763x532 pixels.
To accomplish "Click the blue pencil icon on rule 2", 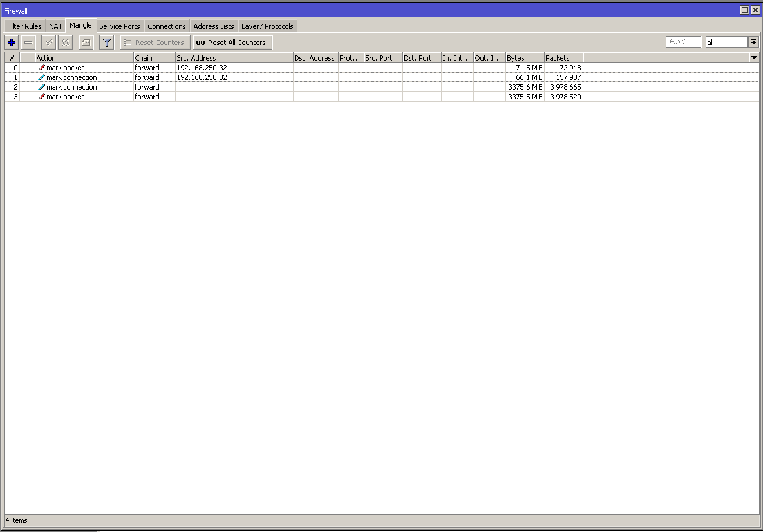I will [x=41, y=87].
